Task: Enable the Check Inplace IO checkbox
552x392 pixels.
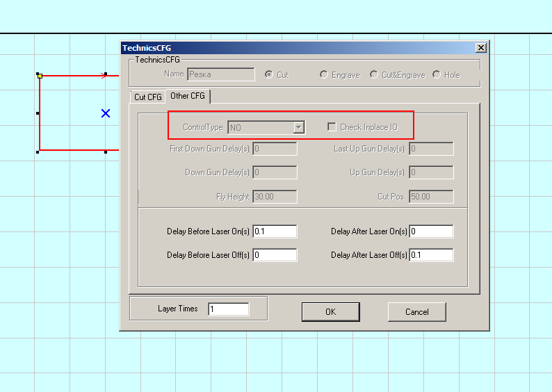Action: [332, 127]
